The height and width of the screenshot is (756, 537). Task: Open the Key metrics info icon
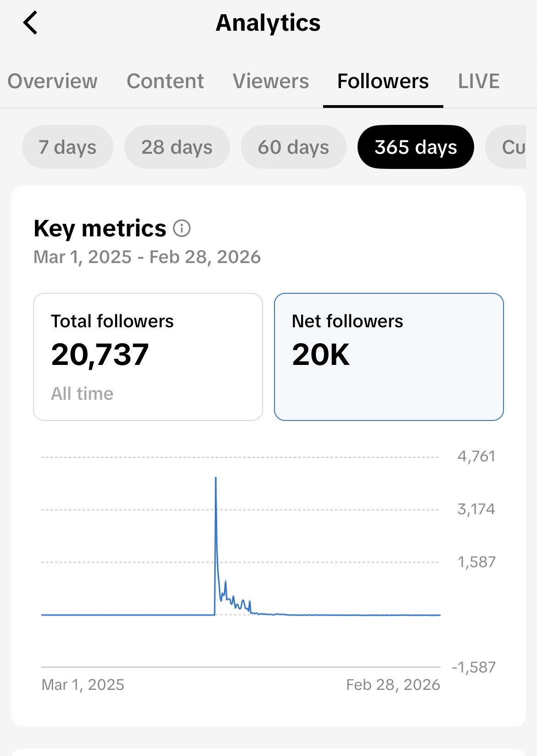click(182, 228)
